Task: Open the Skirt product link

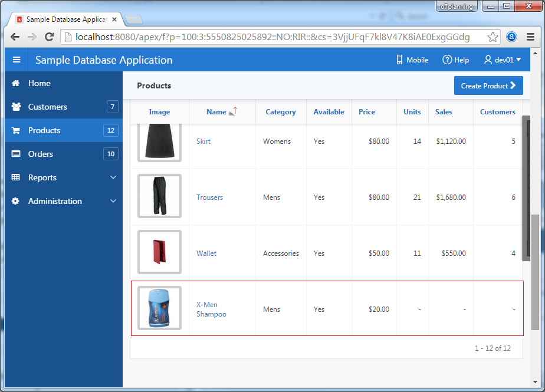Action: coord(203,141)
